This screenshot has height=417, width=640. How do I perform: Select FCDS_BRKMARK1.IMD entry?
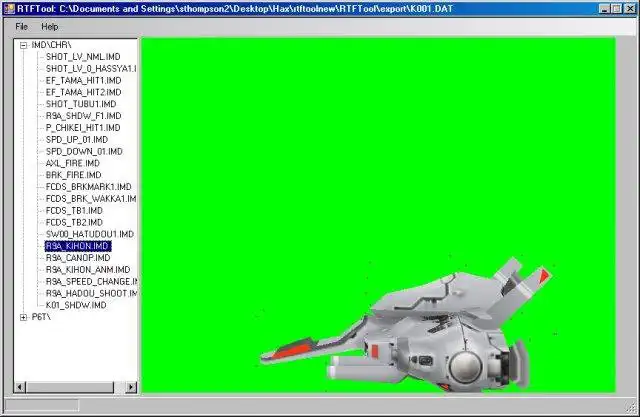click(89, 187)
